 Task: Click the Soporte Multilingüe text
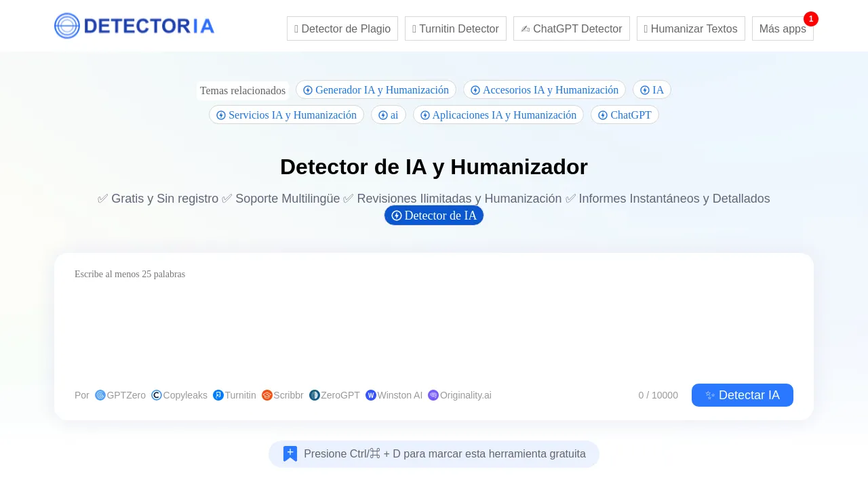[288, 199]
